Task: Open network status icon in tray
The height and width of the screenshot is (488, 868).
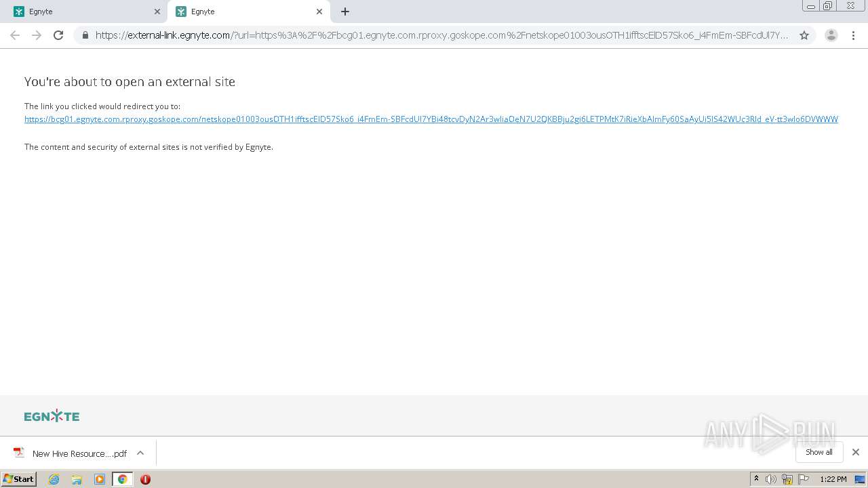Action: point(787,479)
